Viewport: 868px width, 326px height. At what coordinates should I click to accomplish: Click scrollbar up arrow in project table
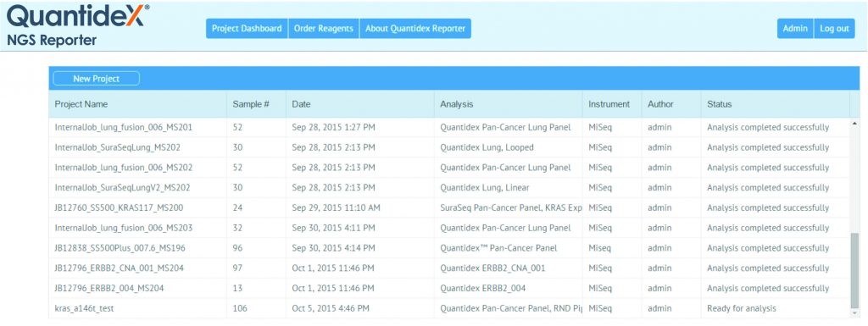click(854, 123)
